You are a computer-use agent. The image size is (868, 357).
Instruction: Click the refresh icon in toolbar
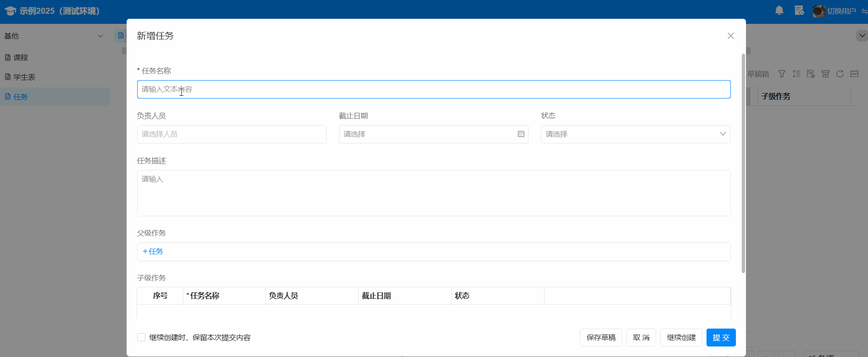(840, 74)
